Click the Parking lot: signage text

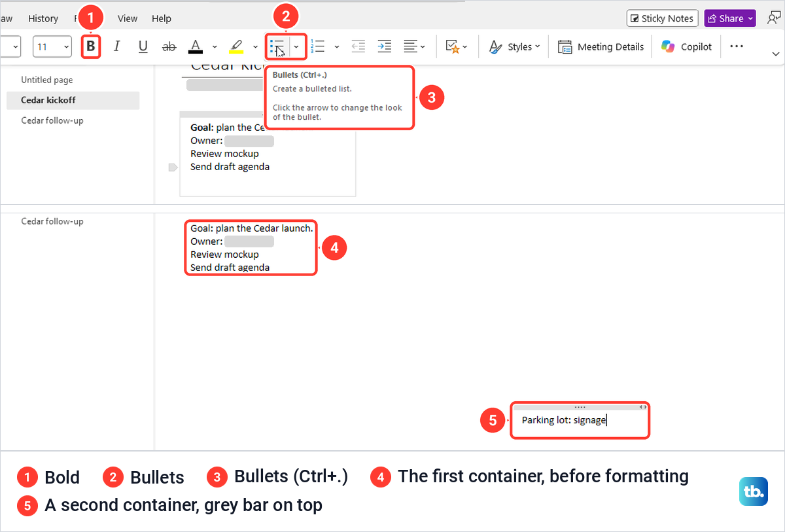(564, 420)
